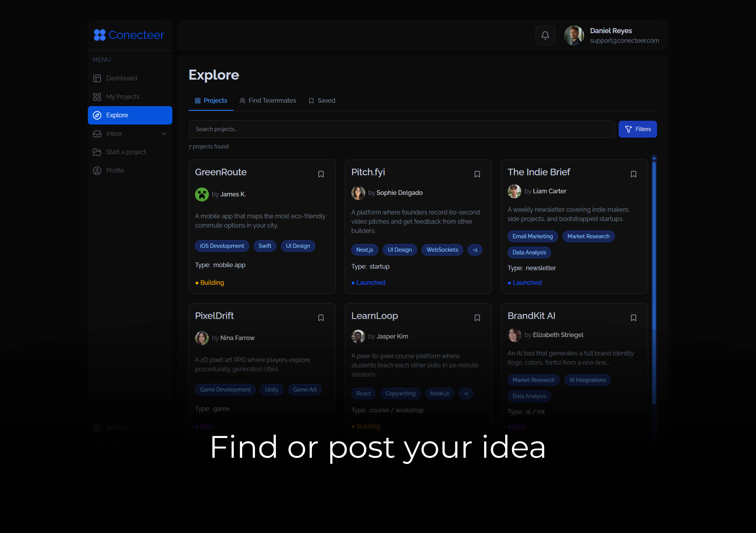Click the Building status on GreenRoute
Image resolution: width=756 pixels, height=533 pixels.
tap(210, 283)
